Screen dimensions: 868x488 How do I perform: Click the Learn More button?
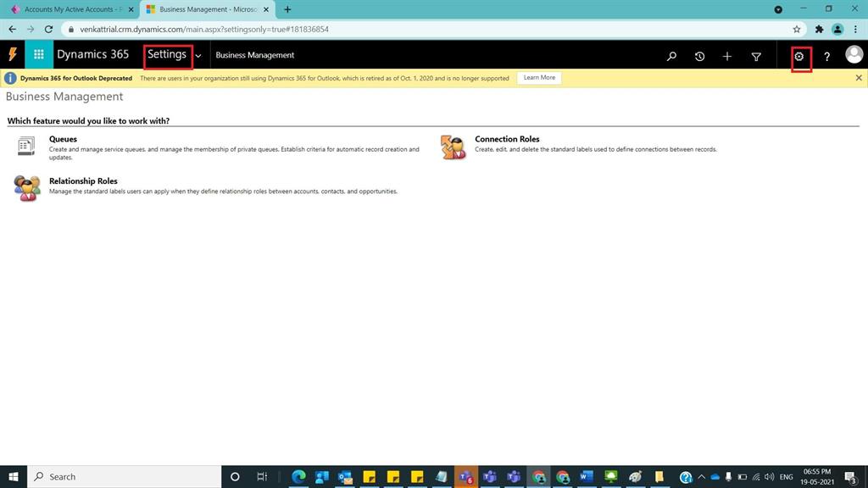[537, 77]
